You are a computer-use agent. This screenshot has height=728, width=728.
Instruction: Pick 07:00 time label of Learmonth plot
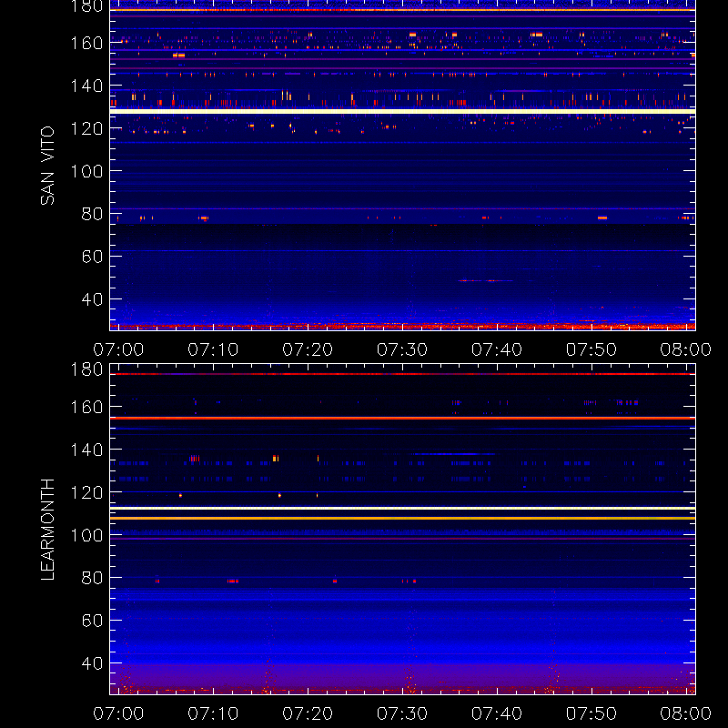coord(118,713)
